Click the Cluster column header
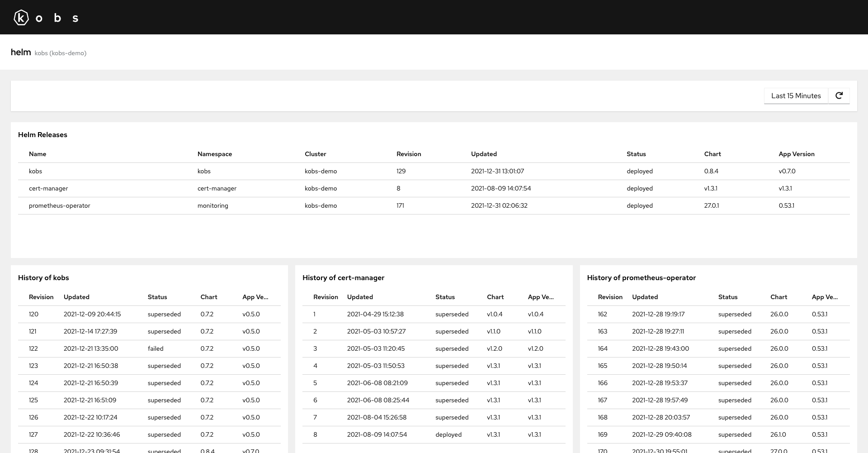 point(316,154)
